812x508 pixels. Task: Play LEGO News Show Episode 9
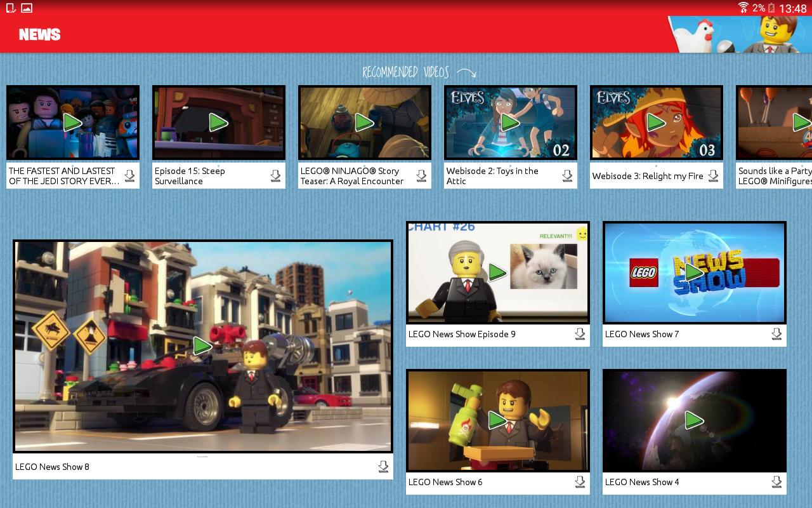tap(497, 272)
